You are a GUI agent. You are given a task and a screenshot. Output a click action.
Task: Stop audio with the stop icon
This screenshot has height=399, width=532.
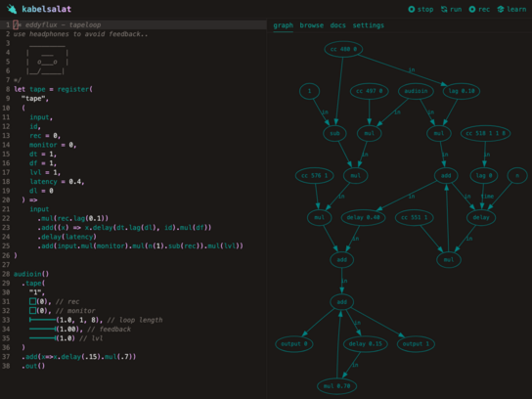tap(411, 9)
